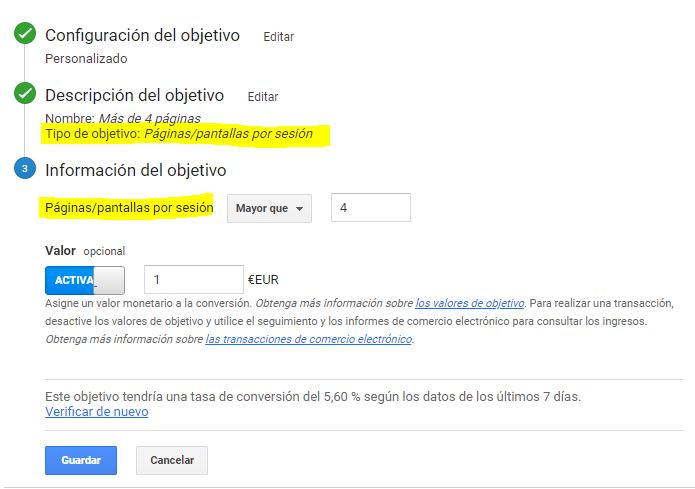Select step 3 circle icon
This screenshot has width=695, height=489.
[25, 168]
